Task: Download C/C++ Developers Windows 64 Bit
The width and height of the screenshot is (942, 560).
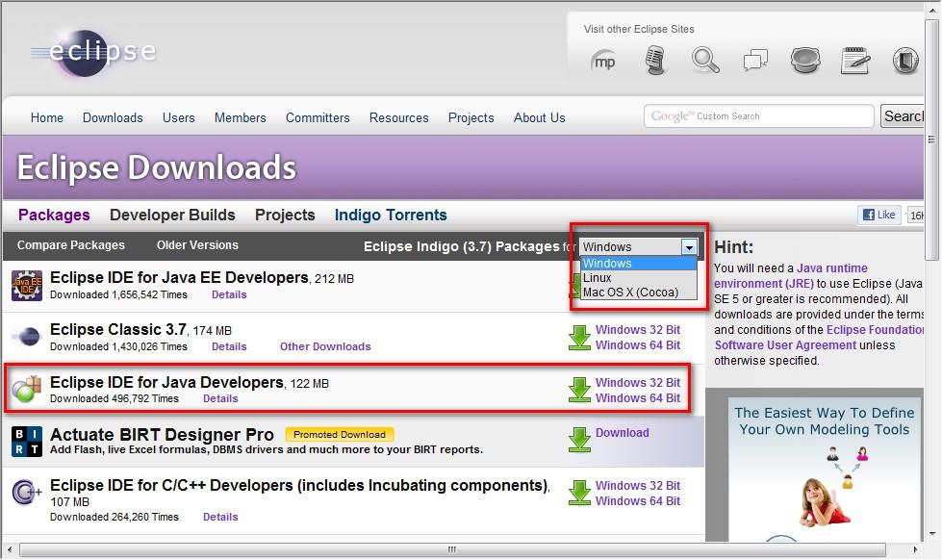Action: 637,501
